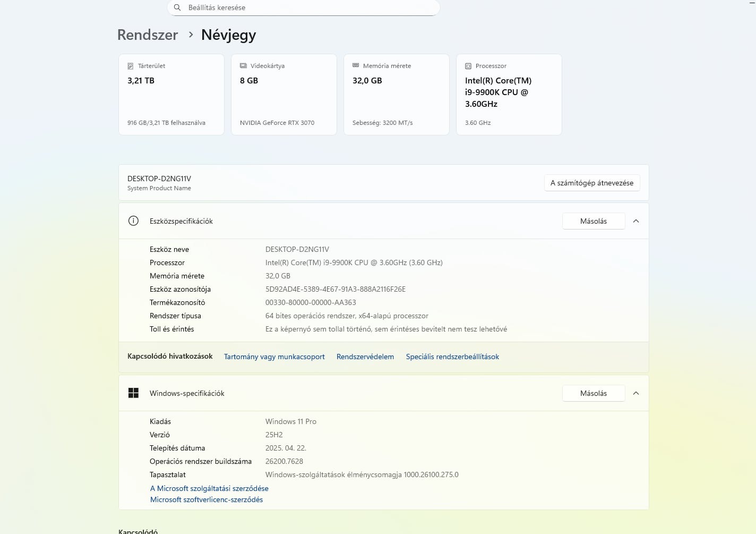This screenshot has height=534, width=756.
Task: Select the Windows-szolgáltatások élménycsomagja value
Action: pos(362,474)
